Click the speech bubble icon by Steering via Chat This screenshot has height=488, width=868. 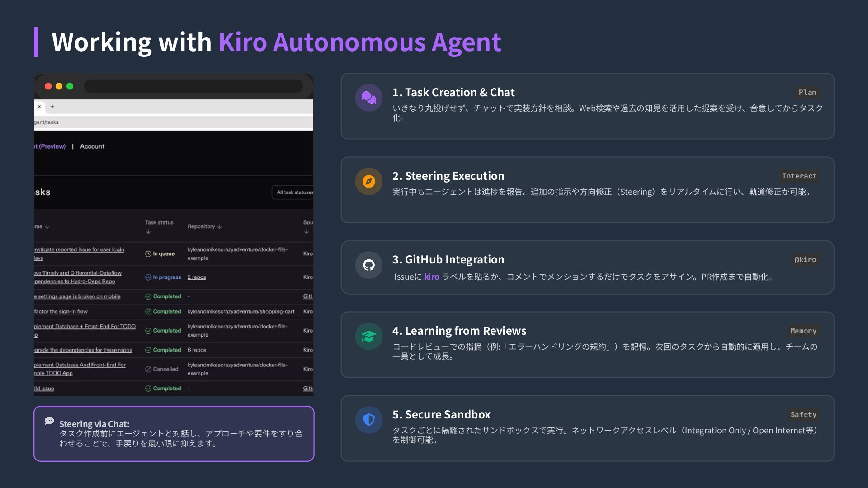49,421
